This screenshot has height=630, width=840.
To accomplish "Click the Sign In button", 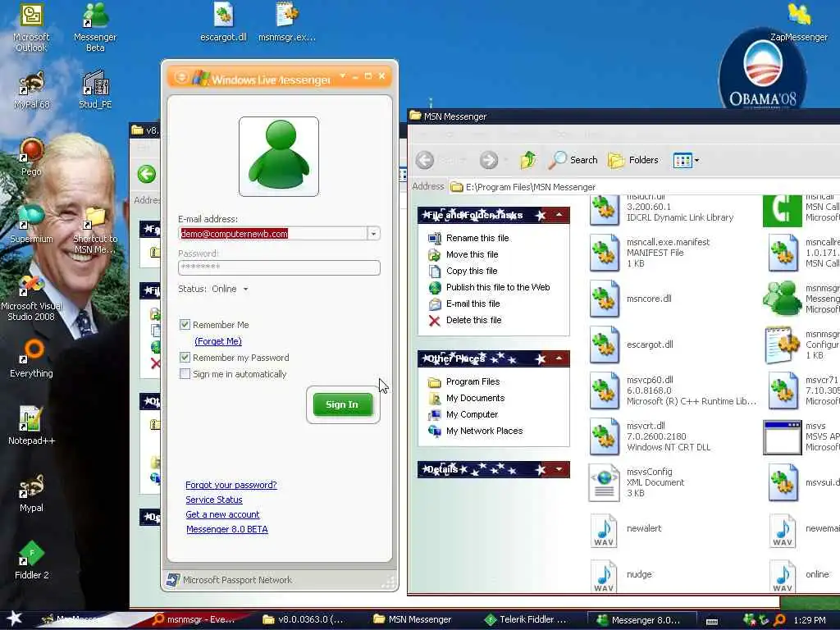I will pos(342,404).
